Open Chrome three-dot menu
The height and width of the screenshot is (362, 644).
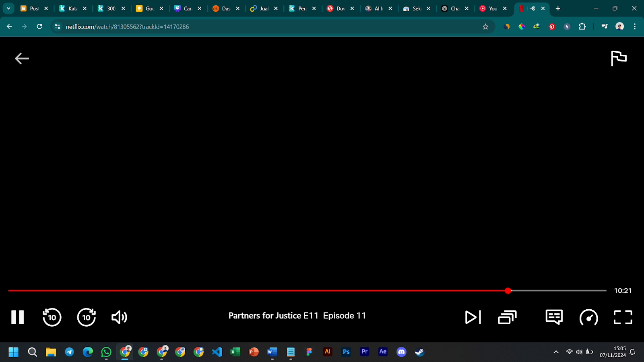tap(635, 27)
